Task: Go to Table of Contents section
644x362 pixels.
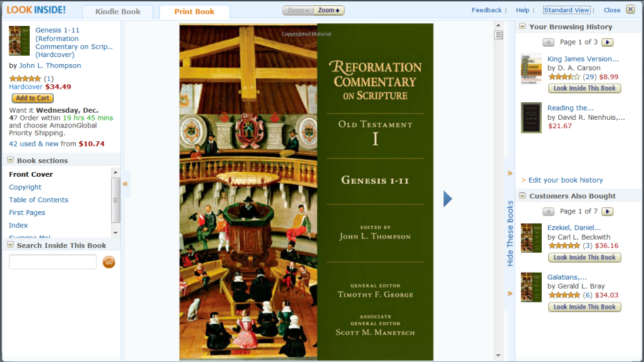Action: coord(39,199)
